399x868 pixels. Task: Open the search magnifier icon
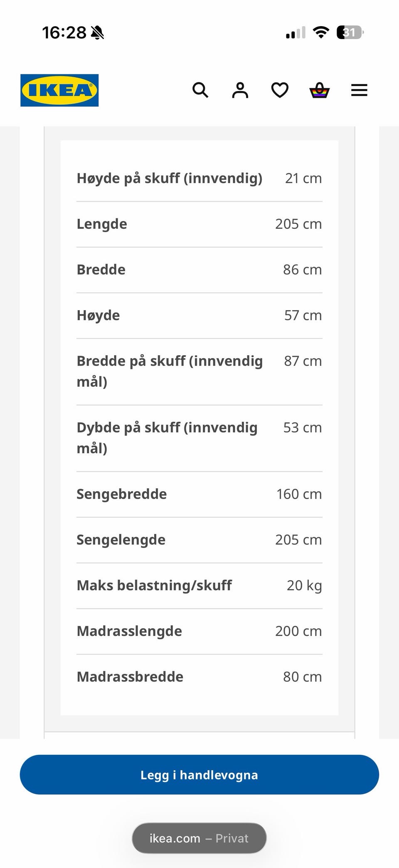200,90
